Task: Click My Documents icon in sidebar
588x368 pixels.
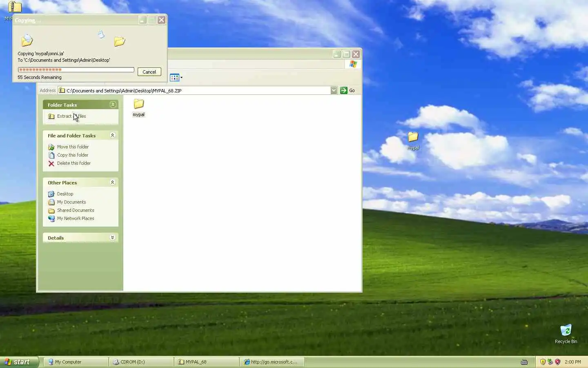Action: 51,202
